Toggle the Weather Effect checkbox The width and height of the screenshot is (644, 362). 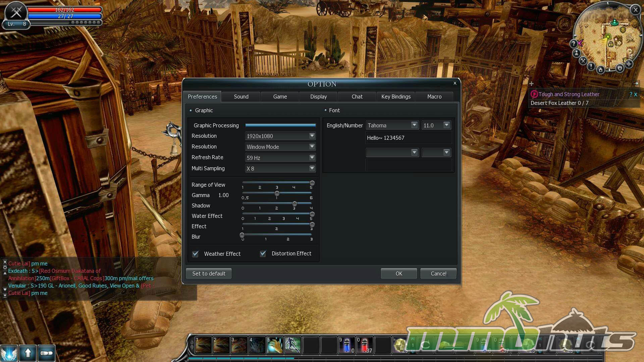(x=196, y=254)
